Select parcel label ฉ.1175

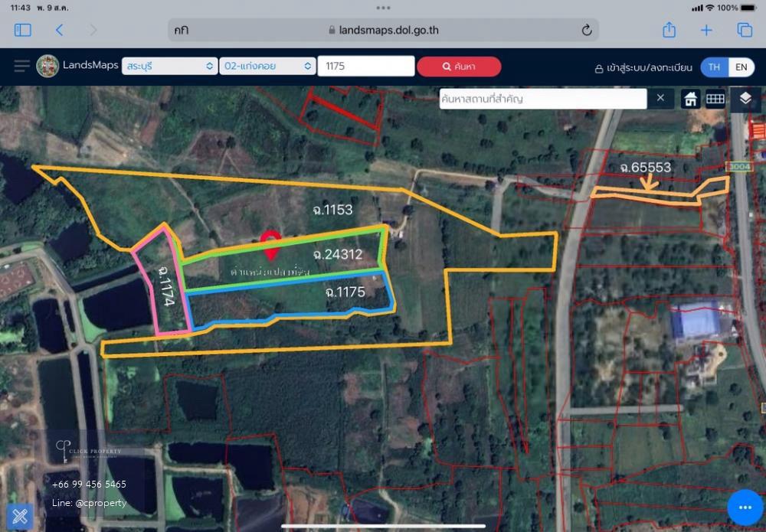point(345,292)
